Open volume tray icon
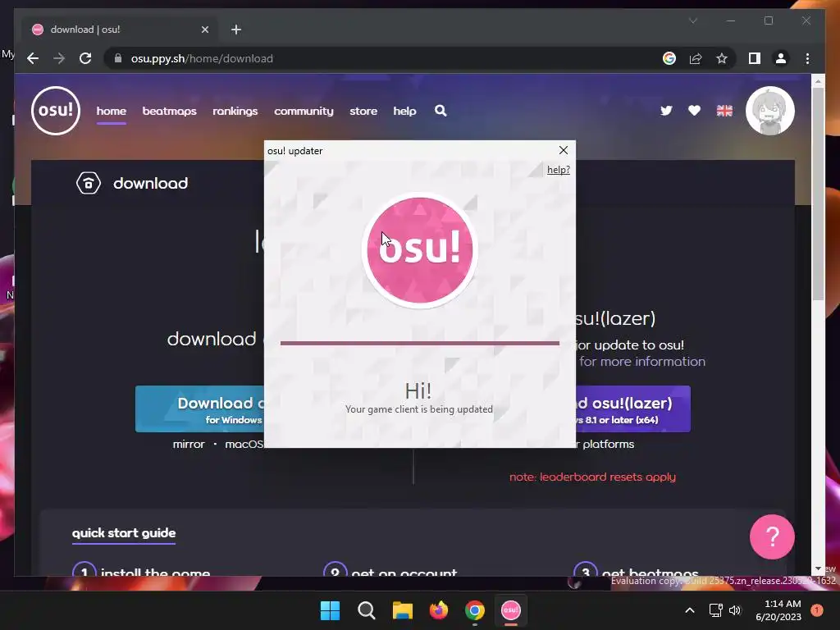 pyautogui.click(x=735, y=610)
